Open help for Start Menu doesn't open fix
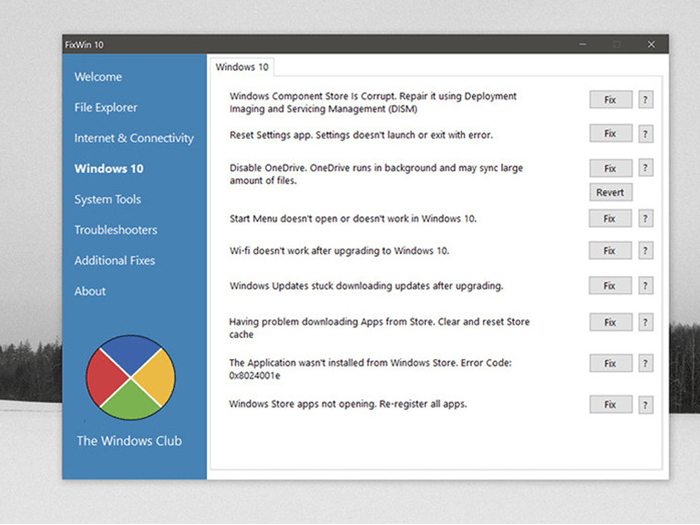The image size is (700, 525). (646, 218)
